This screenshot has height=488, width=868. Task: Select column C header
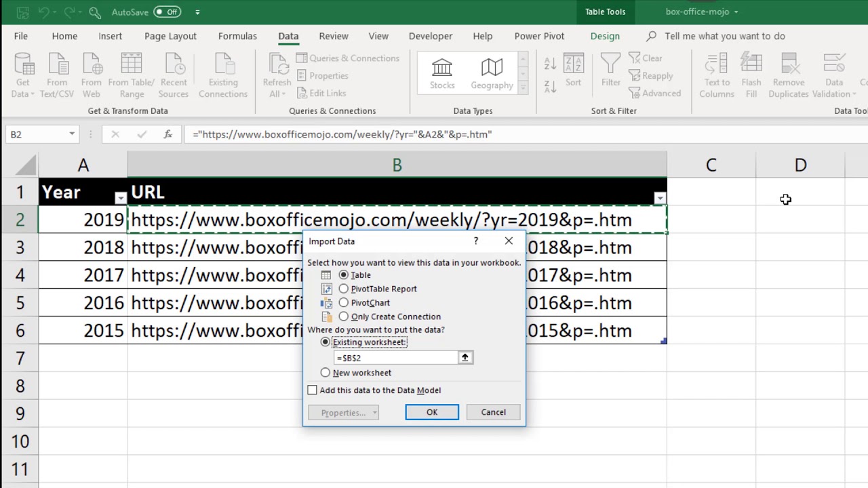coord(711,165)
